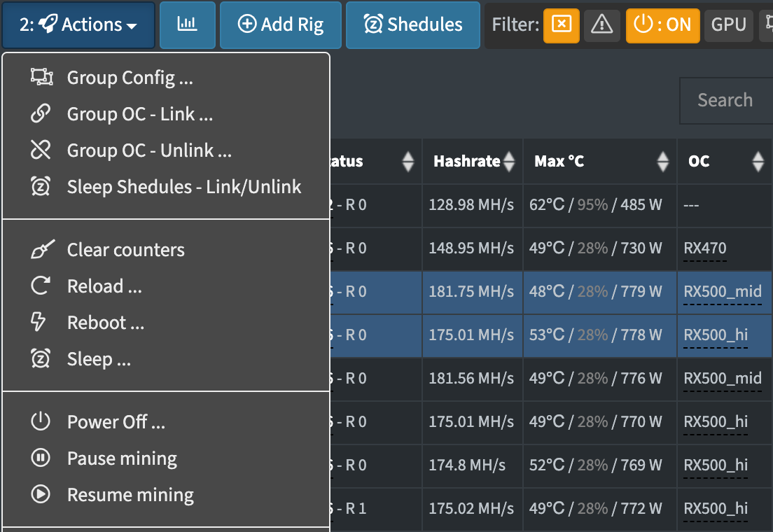Open the Shedules button
The width and height of the screenshot is (773, 532).
point(413,24)
